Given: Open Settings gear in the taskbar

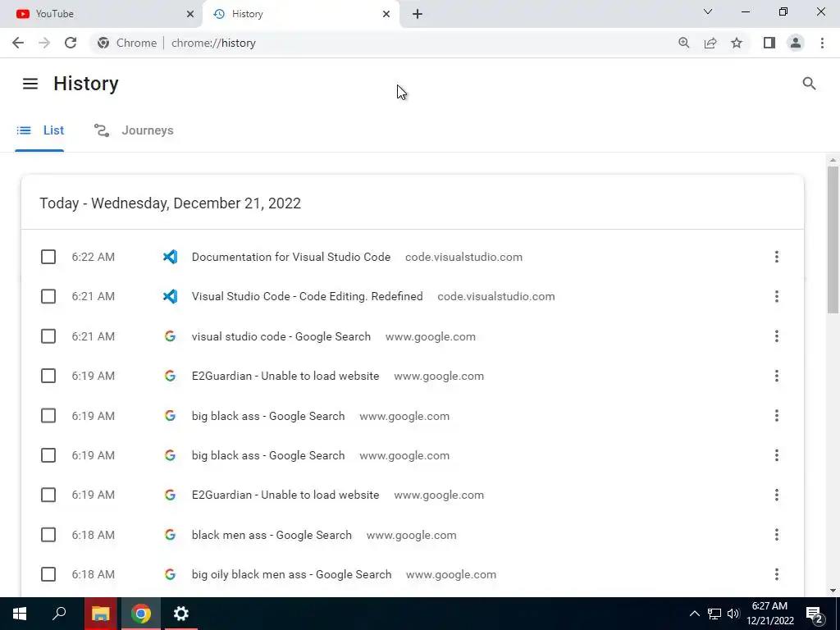Looking at the screenshot, I should [x=181, y=614].
